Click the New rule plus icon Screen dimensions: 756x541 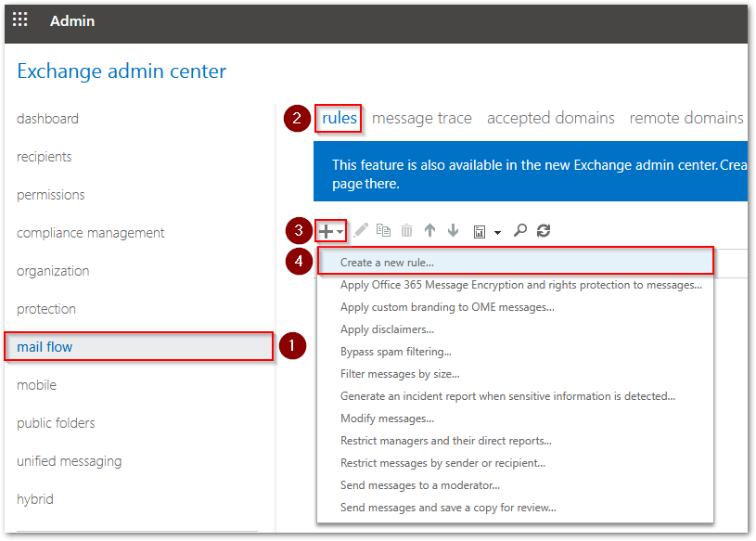(x=325, y=230)
